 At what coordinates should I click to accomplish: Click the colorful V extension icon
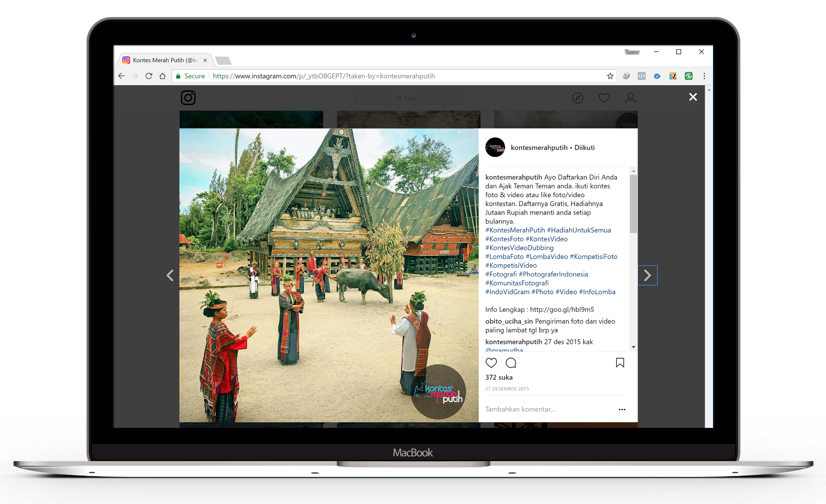click(x=673, y=76)
